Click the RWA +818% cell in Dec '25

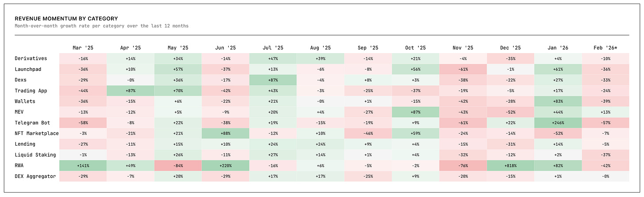[x=510, y=166]
